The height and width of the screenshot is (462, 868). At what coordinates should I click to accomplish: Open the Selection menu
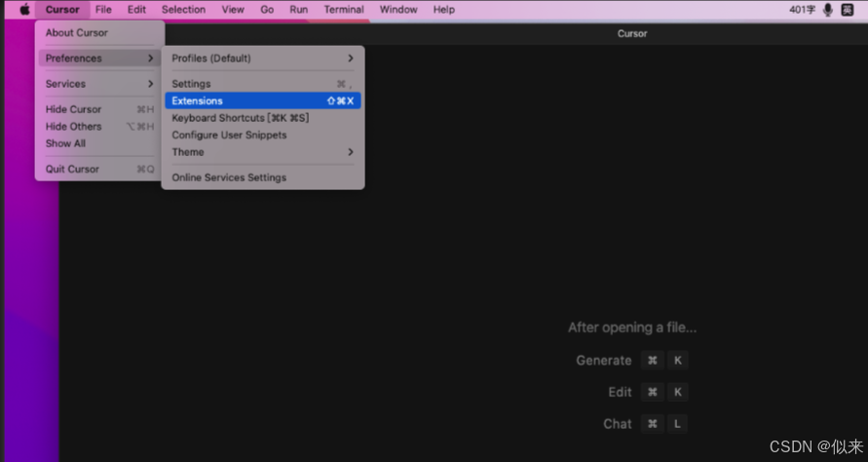coord(183,10)
